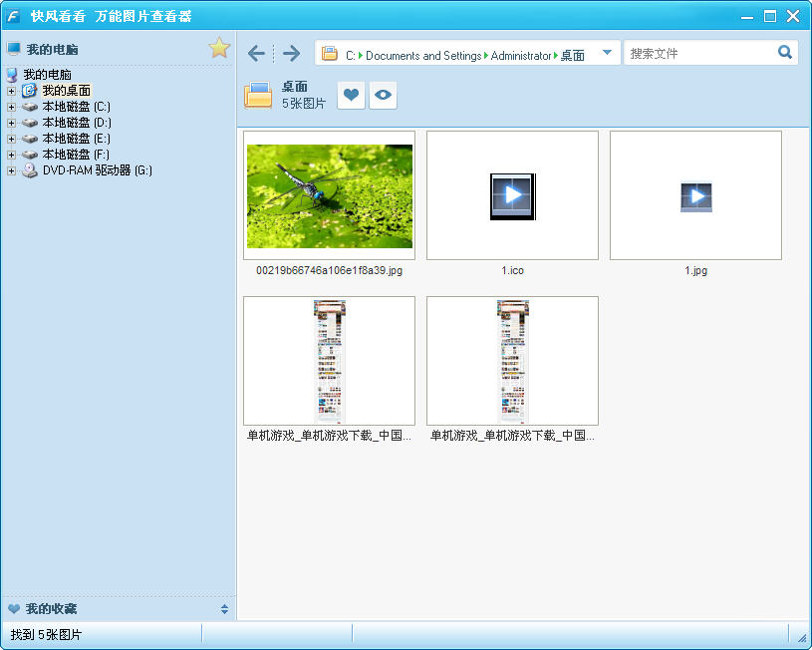812x650 pixels.
Task: Expand 本地磁盘 (C:) tree node
Action: (11, 108)
